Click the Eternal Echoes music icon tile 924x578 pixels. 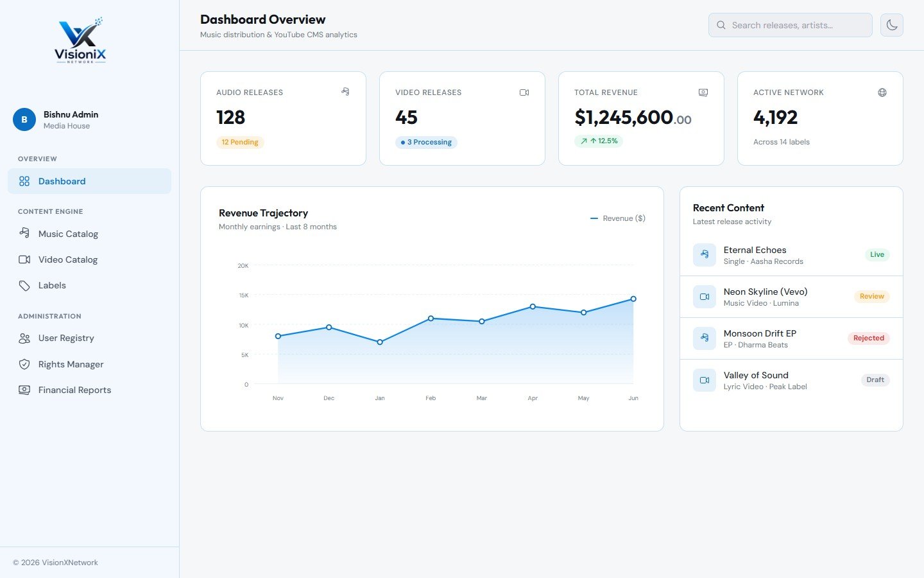pos(705,255)
